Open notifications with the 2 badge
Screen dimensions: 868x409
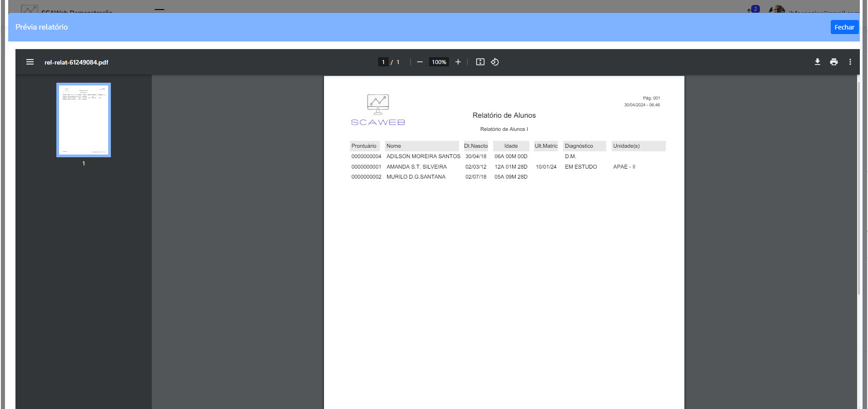coord(754,9)
